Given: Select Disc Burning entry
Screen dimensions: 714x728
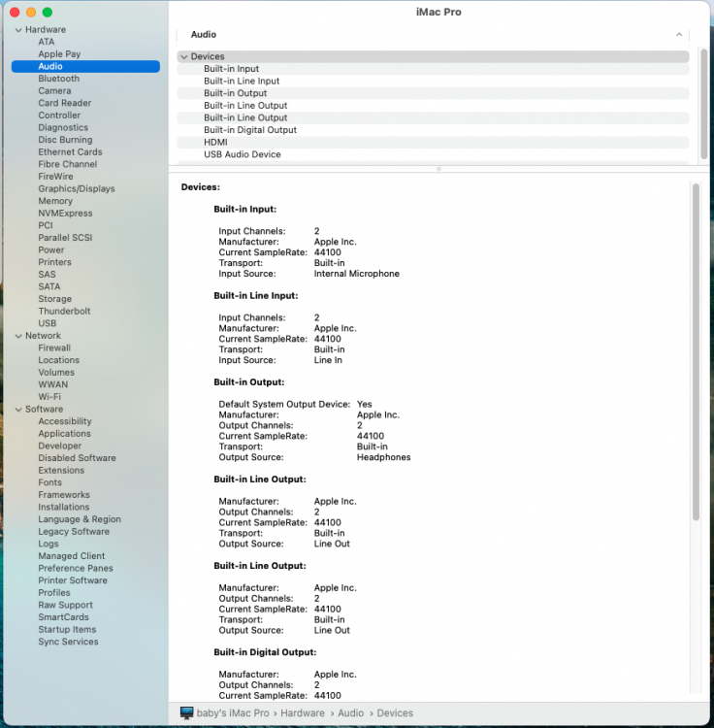Looking at the screenshot, I should click(65, 140).
